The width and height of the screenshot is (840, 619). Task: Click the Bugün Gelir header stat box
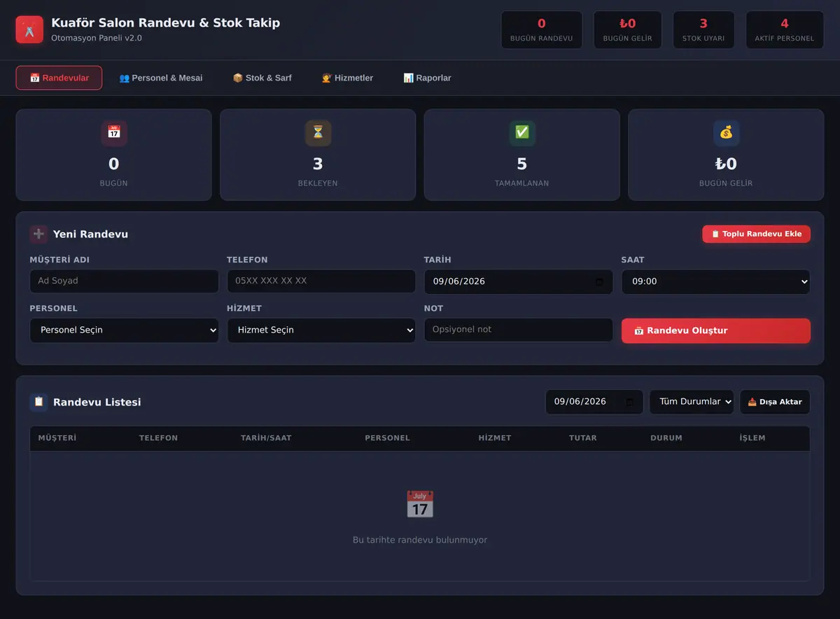(x=628, y=30)
